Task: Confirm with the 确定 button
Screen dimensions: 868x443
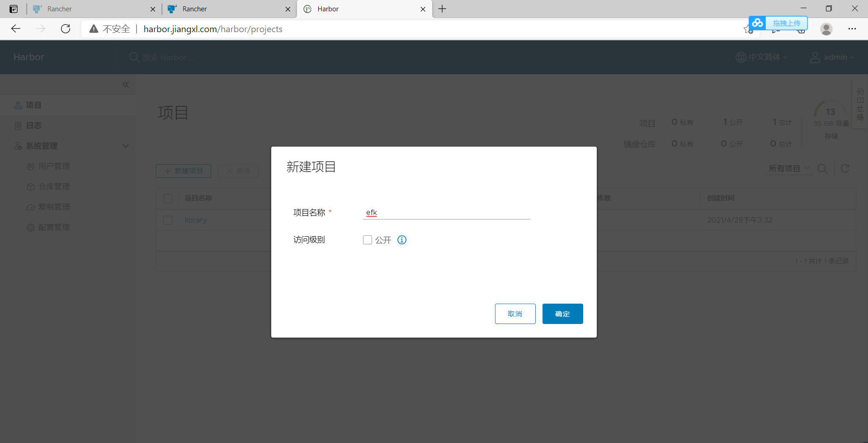Action: pos(562,314)
